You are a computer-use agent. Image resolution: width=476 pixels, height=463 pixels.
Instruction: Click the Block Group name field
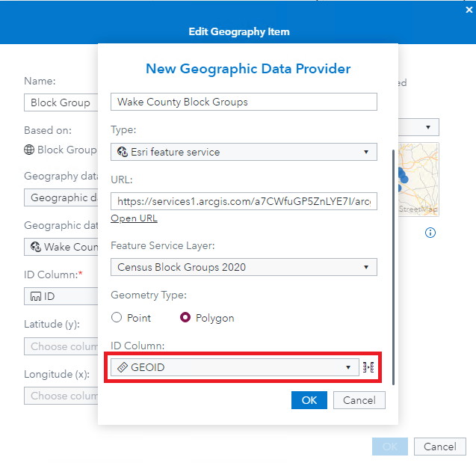point(61,102)
